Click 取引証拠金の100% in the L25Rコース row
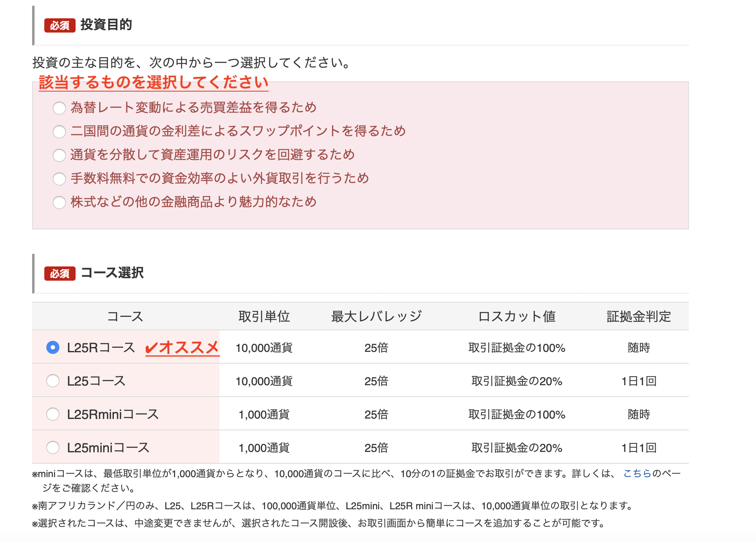 coord(517,348)
